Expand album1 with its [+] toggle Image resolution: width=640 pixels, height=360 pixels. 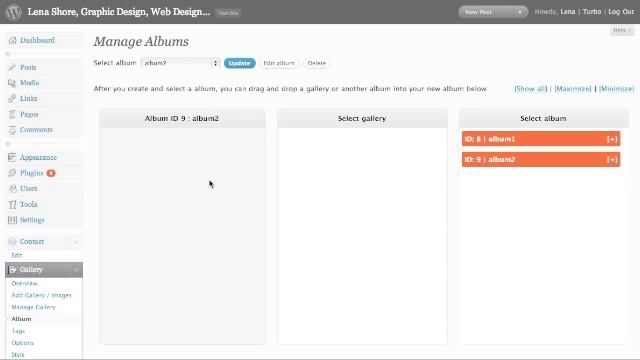(x=612, y=139)
